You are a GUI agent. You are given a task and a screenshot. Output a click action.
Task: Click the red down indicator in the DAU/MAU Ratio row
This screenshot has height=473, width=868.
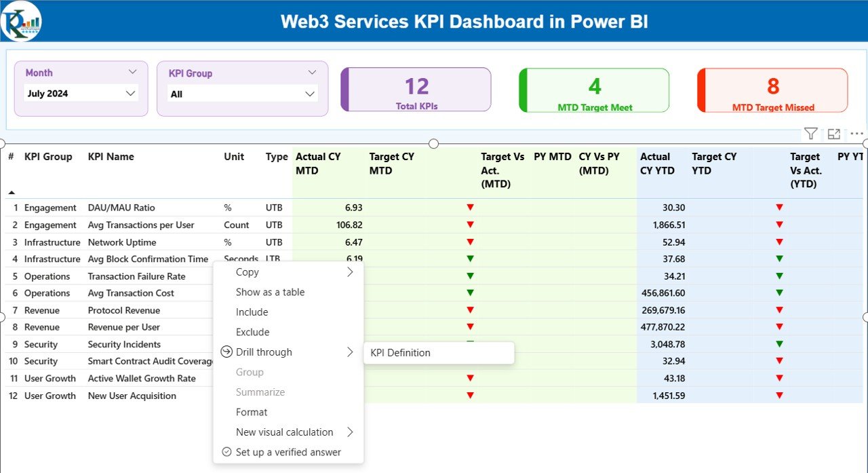point(470,208)
